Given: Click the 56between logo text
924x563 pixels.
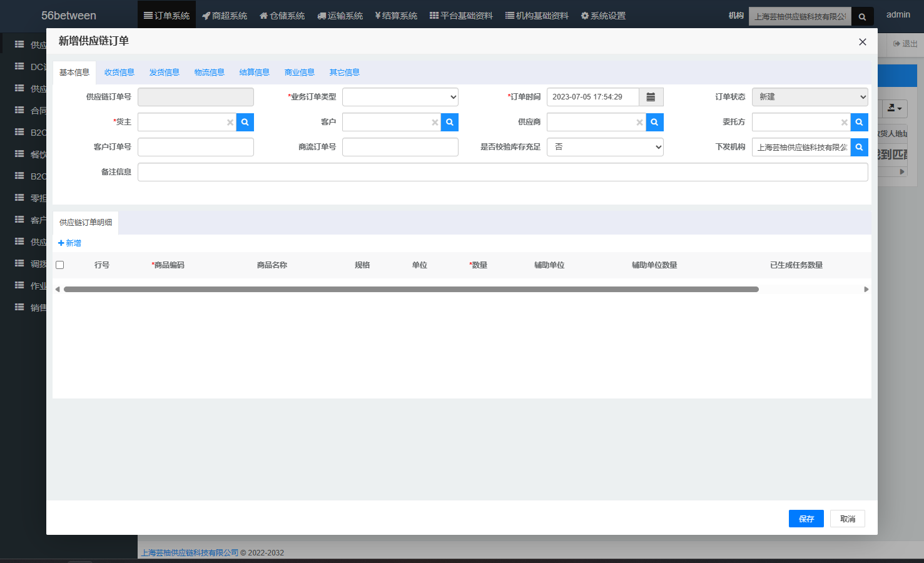Looking at the screenshot, I should tap(69, 16).
